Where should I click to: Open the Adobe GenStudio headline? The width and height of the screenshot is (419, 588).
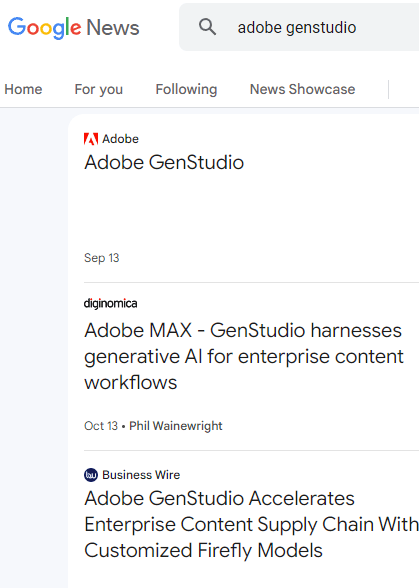[164, 162]
